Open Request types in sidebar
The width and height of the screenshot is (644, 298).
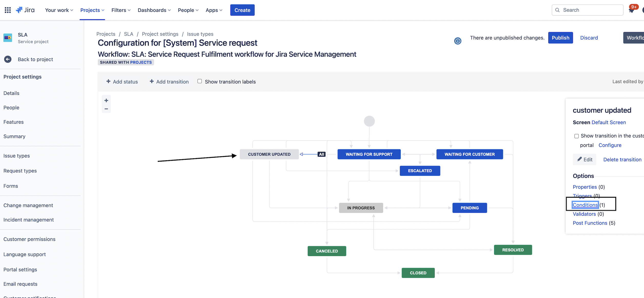tap(20, 171)
